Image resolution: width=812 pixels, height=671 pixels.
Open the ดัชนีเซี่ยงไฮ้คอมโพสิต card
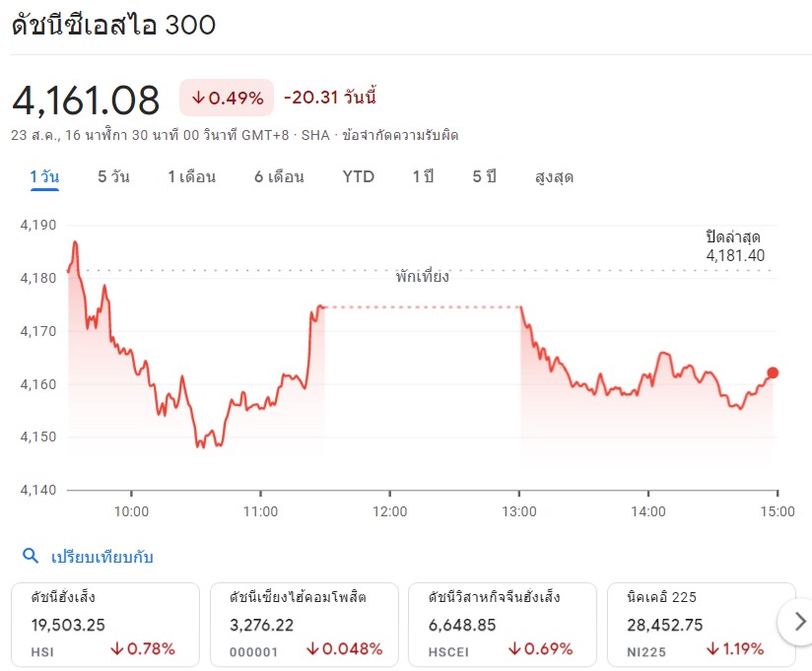304,623
